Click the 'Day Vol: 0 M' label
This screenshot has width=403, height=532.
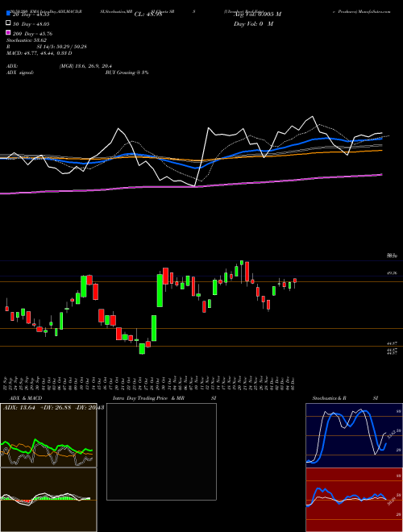coord(253,24)
